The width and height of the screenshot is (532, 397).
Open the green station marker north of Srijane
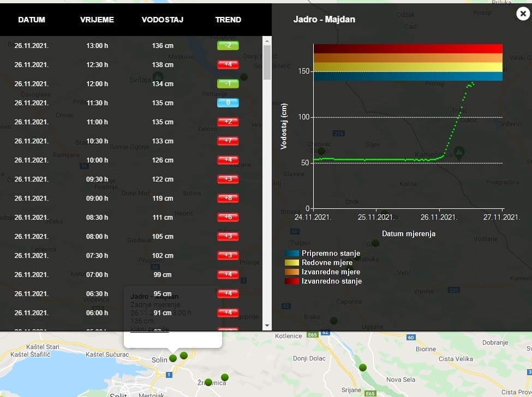(x=362, y=368)
